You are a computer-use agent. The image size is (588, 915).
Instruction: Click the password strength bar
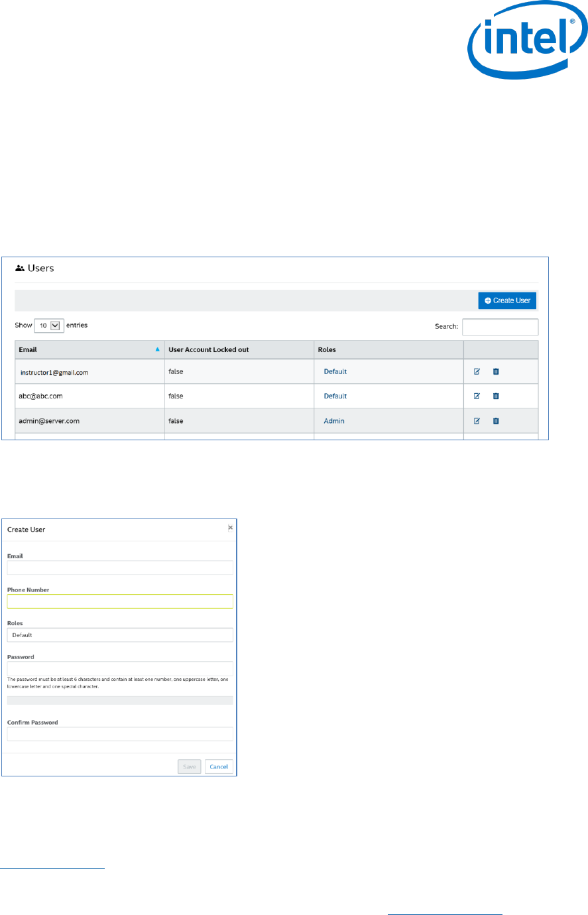[x=120, y=700]
